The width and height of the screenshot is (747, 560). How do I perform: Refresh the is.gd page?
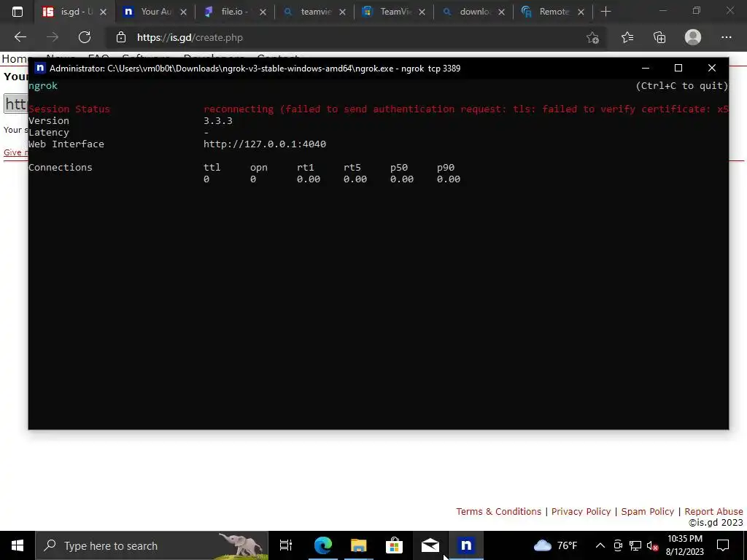click(x=85, y=37)
